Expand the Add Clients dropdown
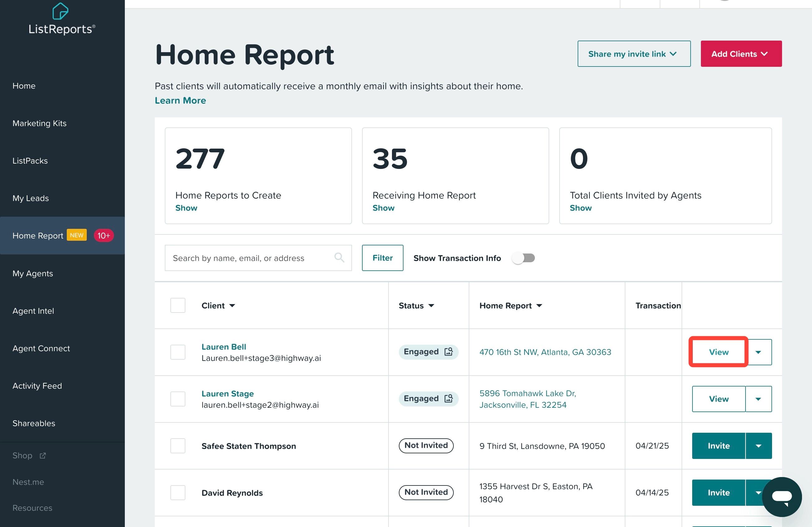 [741, 54]
